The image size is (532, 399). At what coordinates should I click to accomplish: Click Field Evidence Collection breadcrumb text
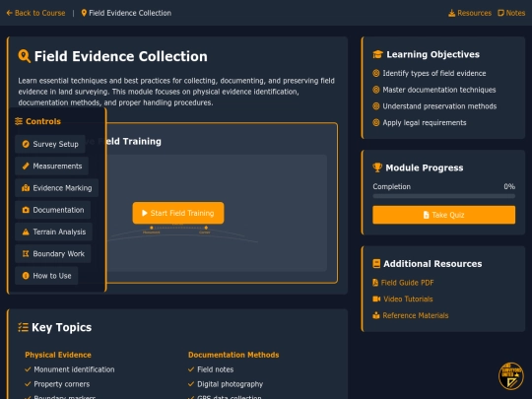tap(130, 13)
